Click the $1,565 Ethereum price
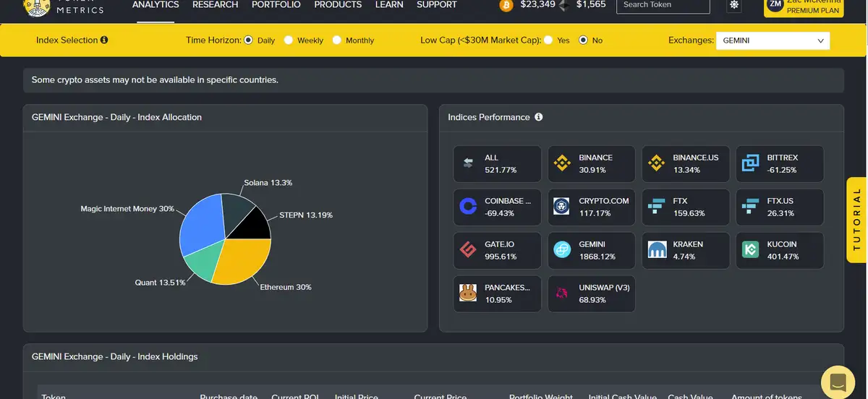868x399 pixels. point(591,4)
